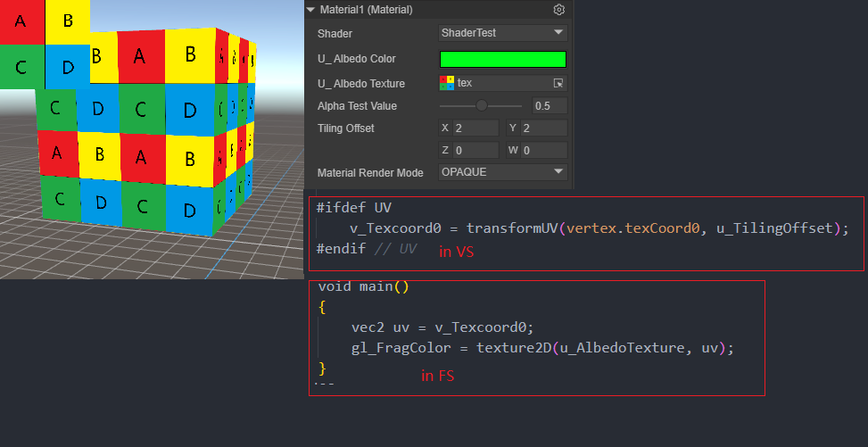
Task: Open the Material1 settings gear menu
Action: [x=559, y=10]
